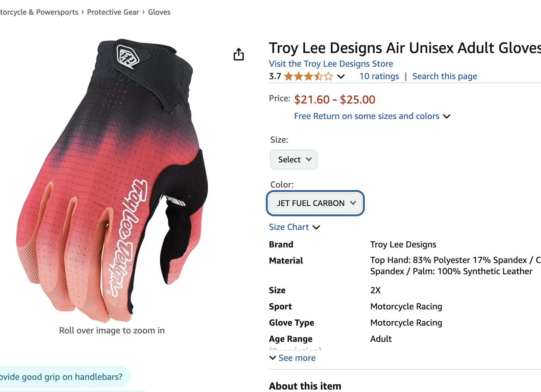Screen dimensions: 541x392
Task: Click the share icon beside the glove image
Action: [239, 54]
